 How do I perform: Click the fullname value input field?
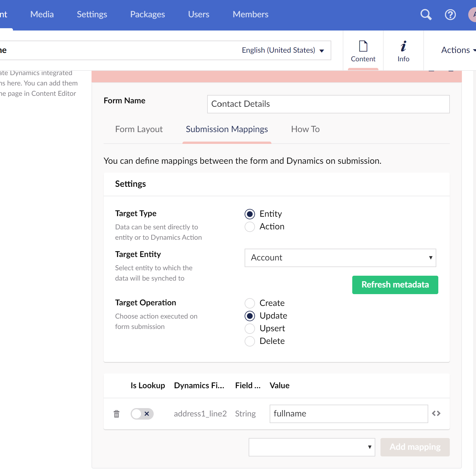coord(349,414)
